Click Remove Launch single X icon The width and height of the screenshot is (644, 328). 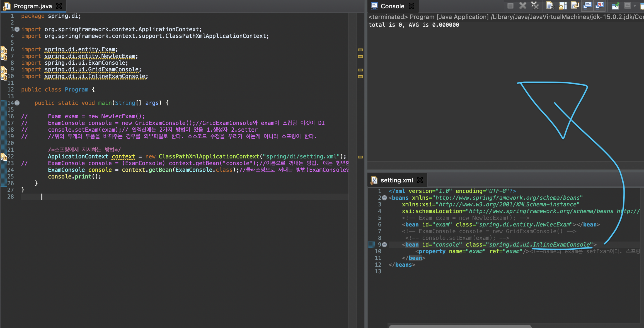(x=523, y=6)
